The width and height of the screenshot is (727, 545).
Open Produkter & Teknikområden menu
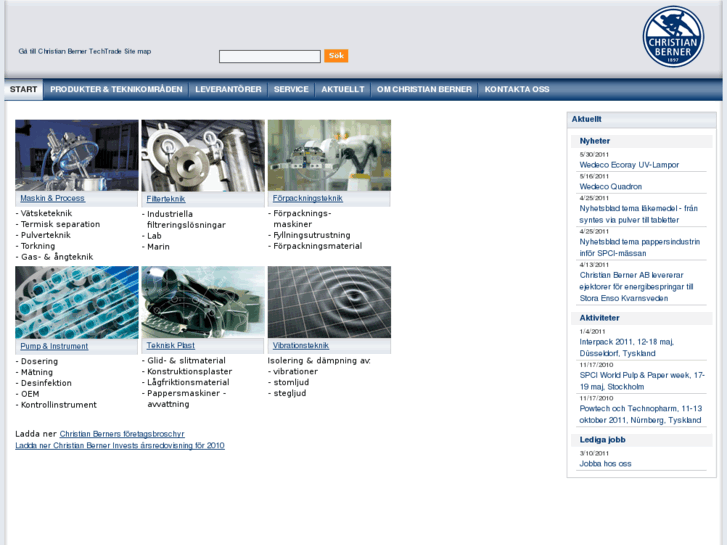(116, 89)
